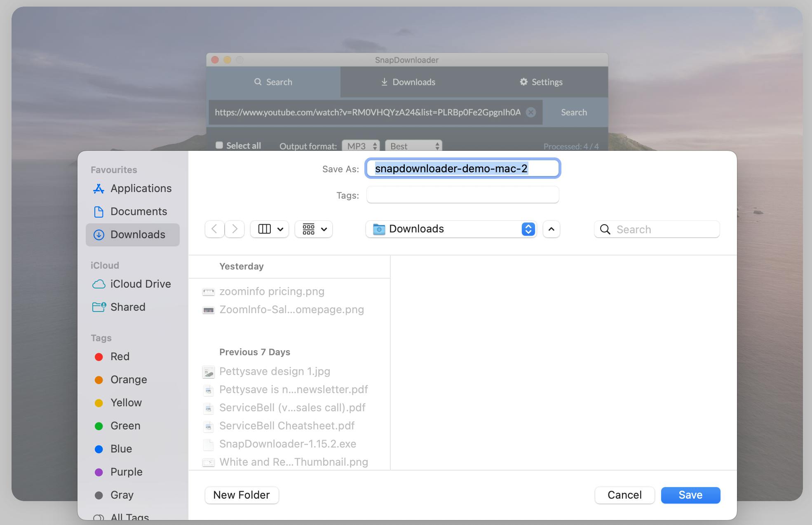This screenshot has width=812, height=525.
Task: Click the file dialog Search field
Action: 657,229
